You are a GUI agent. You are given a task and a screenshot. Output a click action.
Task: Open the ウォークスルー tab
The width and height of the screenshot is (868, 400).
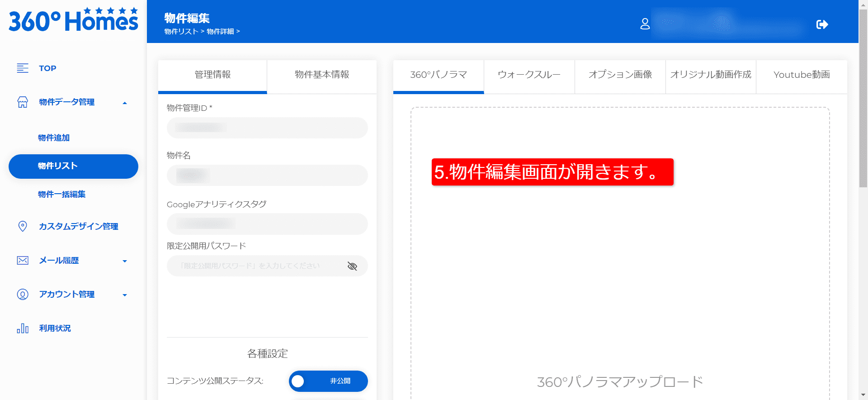pos(529,75)
